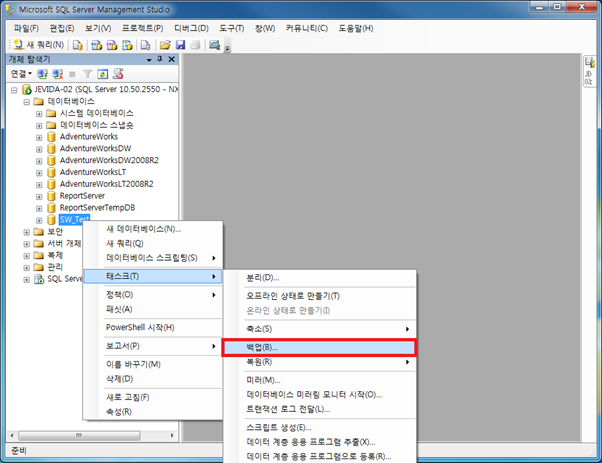The image size is (602, 463).
Task: Open the 프로젝트(P) menu
Action: [142, 28]
